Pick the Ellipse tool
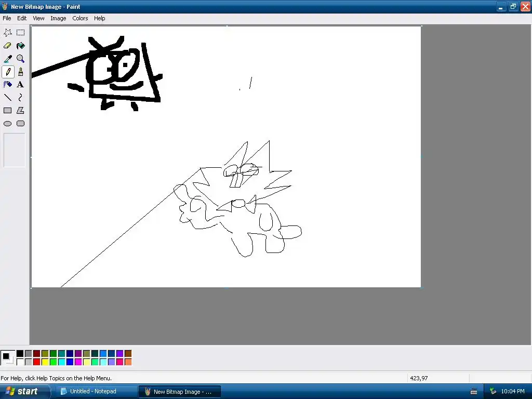The image size is (532, 399). 7,124
